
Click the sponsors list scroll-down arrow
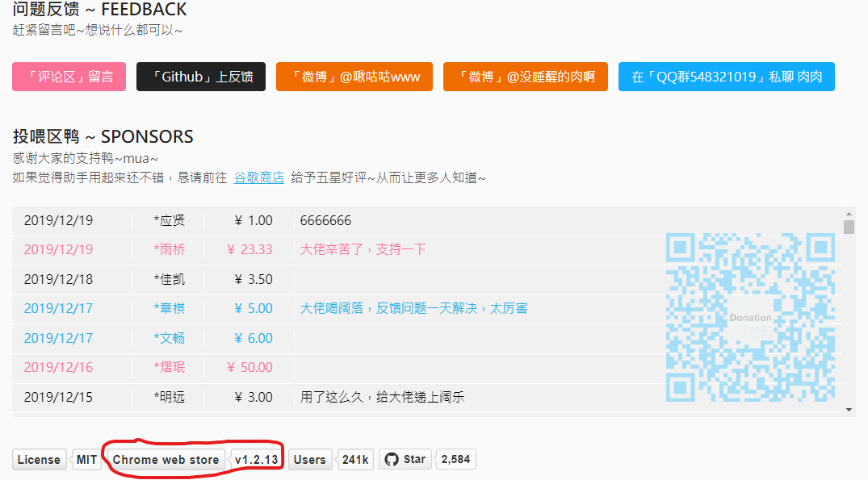849,410
